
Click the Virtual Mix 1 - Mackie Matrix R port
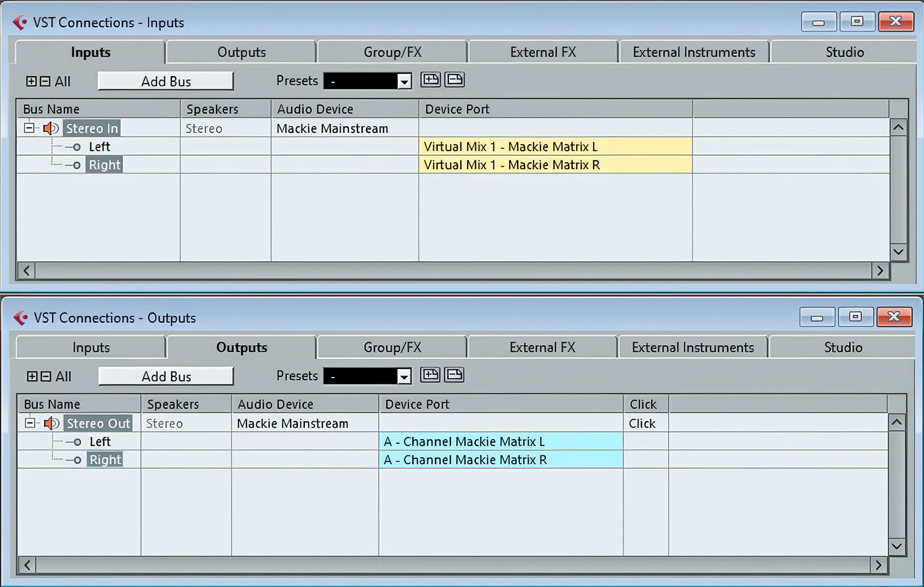tap(556, 165)
